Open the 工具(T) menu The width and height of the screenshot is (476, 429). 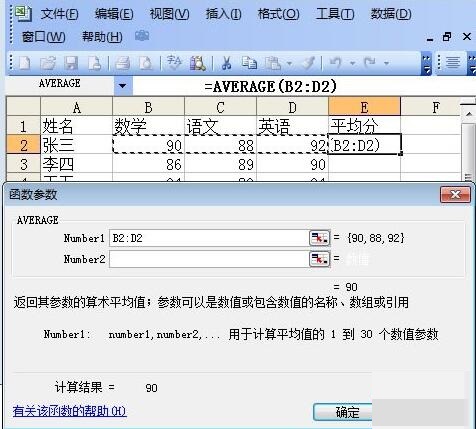point(335,14)
